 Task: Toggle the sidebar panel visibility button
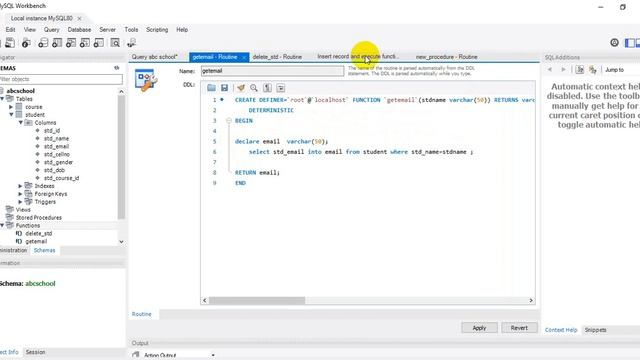click(630, 42)
